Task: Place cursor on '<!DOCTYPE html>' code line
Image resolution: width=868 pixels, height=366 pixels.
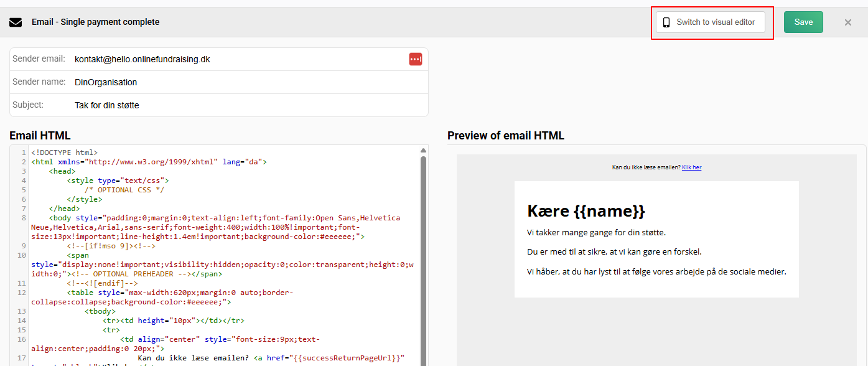Action: pos(64,152)
